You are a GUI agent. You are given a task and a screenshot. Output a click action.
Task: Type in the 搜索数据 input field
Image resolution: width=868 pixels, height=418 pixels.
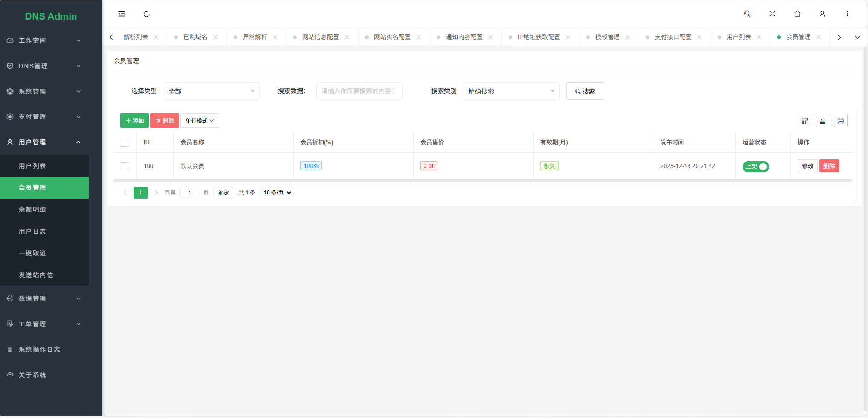[x=359, y=91]
